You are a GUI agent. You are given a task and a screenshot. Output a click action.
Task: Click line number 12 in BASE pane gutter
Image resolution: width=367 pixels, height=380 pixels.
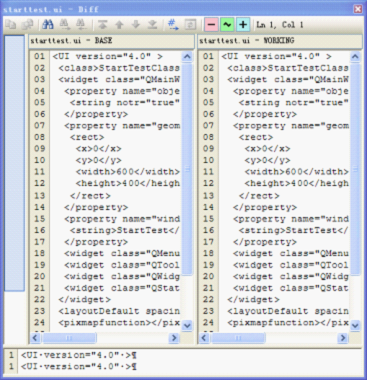[39, 183]
